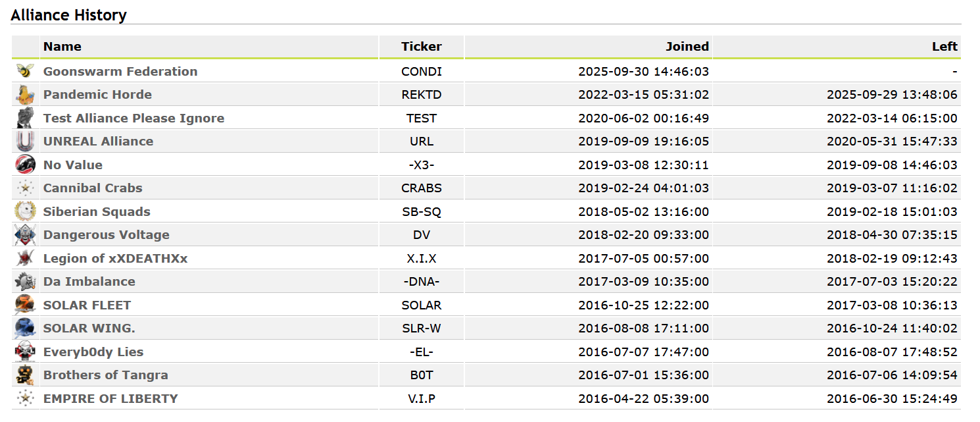Open the Pandemic Horde alliance page
The height and width of the screenshot is (422, 980).
(97, 95)
